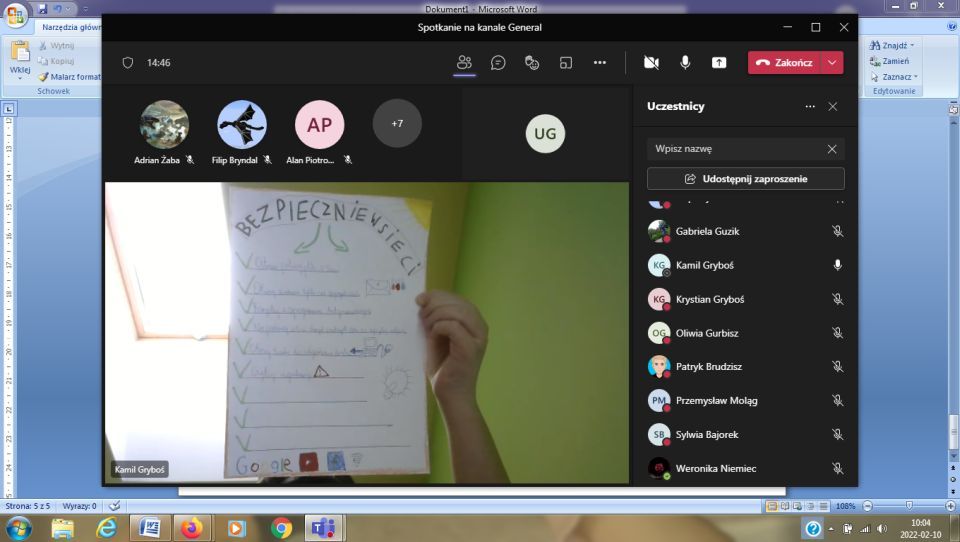960x542 pixels.
Task: Clear the participant name search field
Action: [x=832, y=149]
